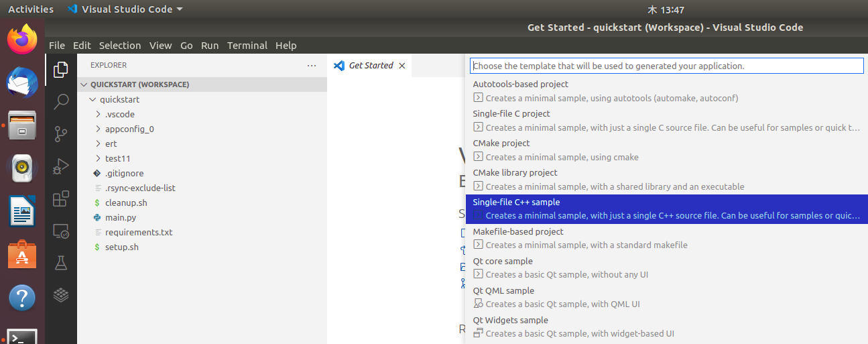Choose the Qt Widgets sample template
The height and width of the screenshot is (344, 868).
(666, 327)
